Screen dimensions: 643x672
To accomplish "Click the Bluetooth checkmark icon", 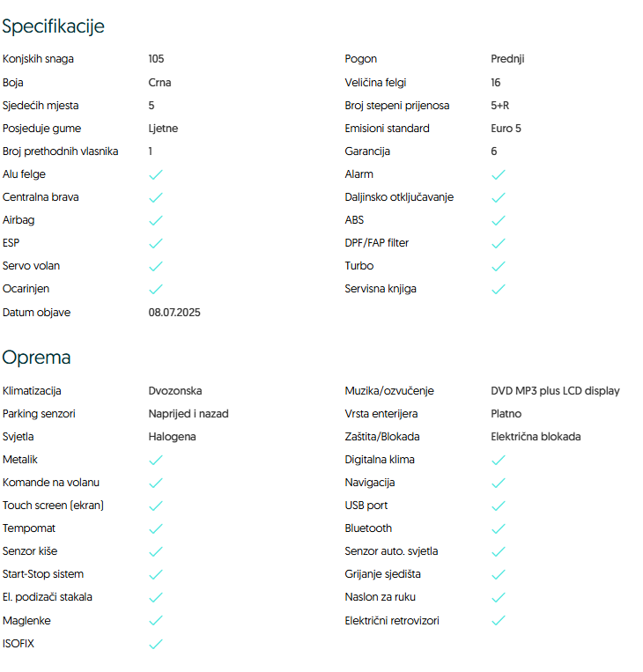I will pos(498,528).
